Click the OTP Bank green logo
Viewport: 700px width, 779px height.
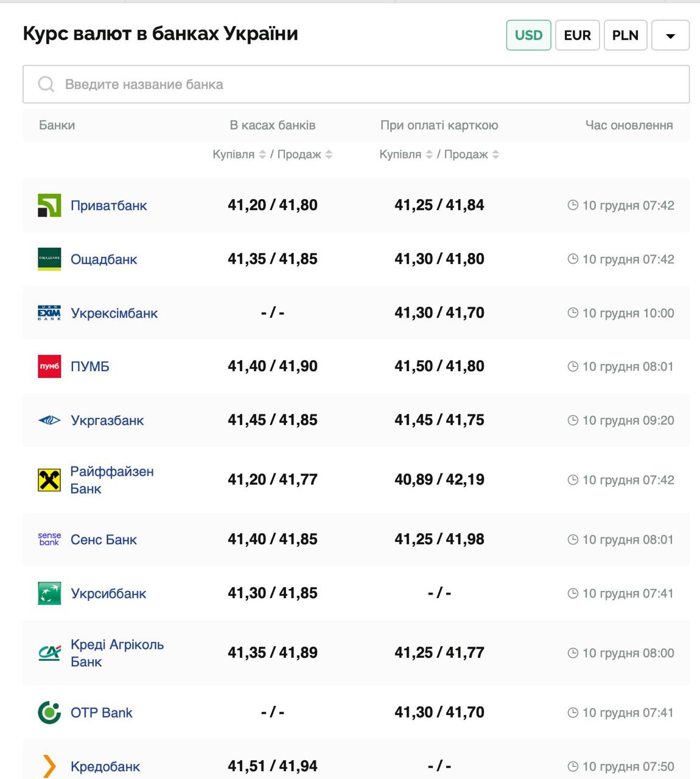click(49, 713)
